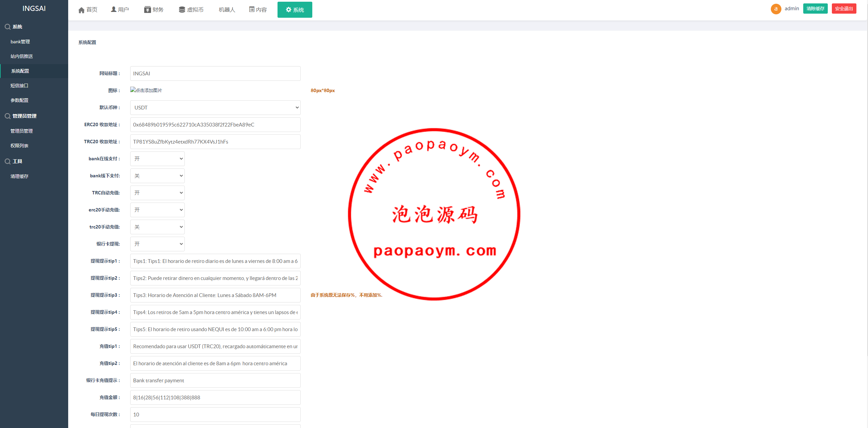Viewport: 868px width, 428px height.
Task: Click the 内容 content list icon
Action: (x=252, y=10)
